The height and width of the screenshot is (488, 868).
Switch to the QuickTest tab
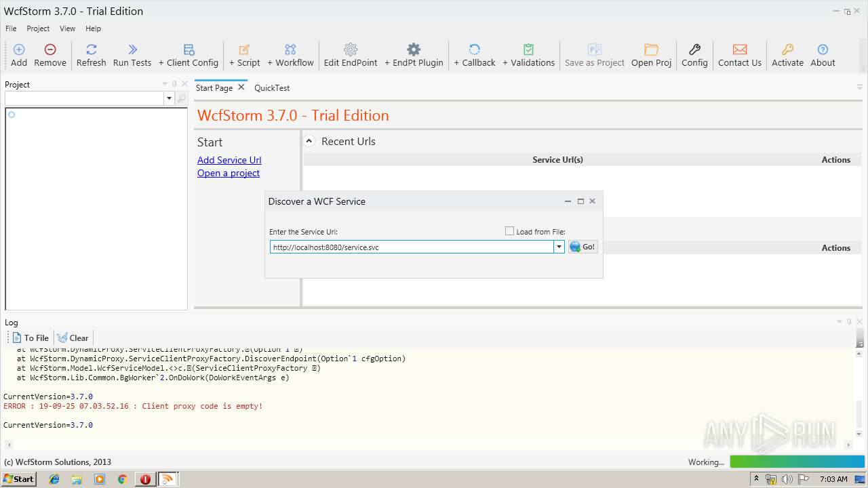pos(272,88)
